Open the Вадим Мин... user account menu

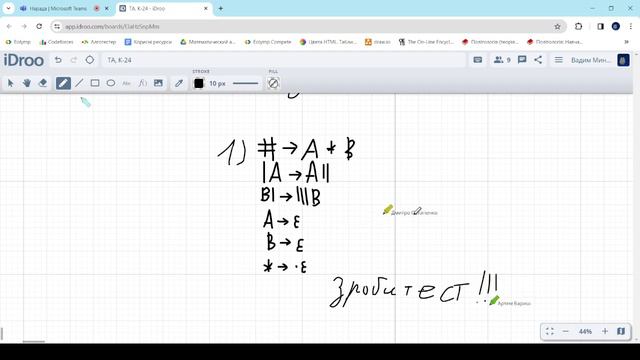coord(591,60)
